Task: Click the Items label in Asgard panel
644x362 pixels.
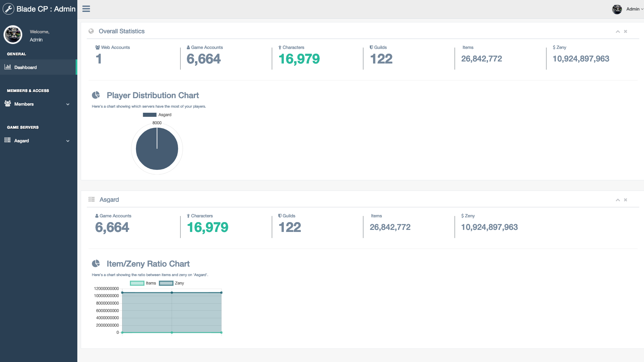Action: point(376,216)
